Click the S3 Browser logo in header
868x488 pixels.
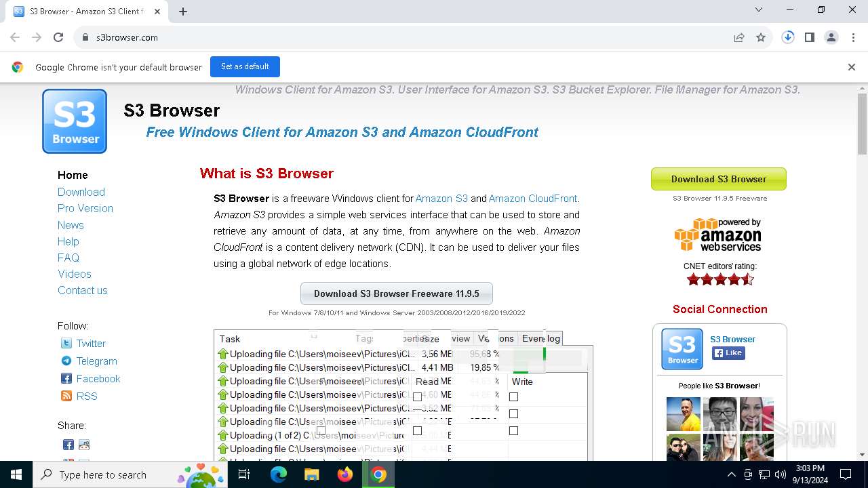click(75, 121)
